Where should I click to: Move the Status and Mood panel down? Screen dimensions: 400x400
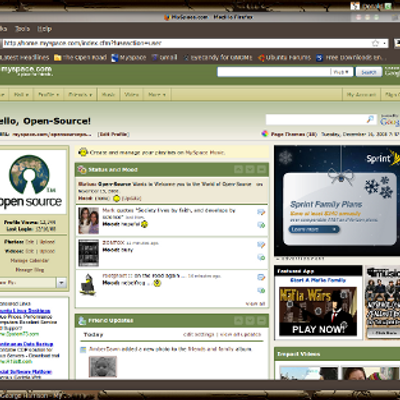(x=250, y=169)
